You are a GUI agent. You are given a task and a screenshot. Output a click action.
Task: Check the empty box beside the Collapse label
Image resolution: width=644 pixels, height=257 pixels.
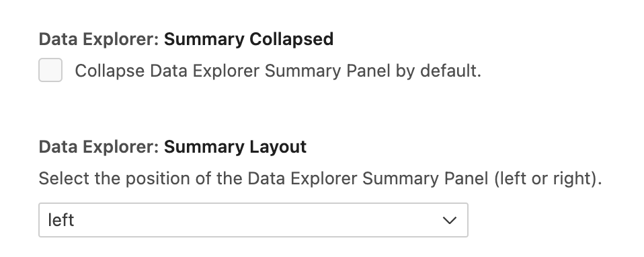(x=50, y=70)
